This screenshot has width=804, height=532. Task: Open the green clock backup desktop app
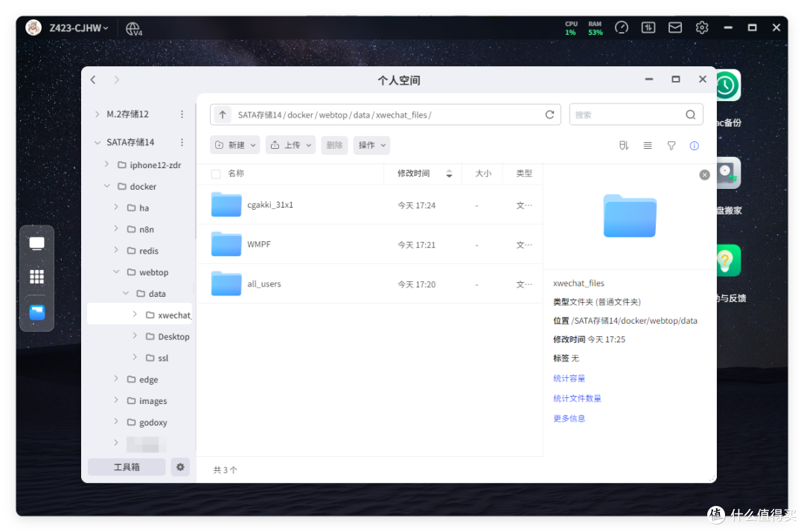[729, 86]
